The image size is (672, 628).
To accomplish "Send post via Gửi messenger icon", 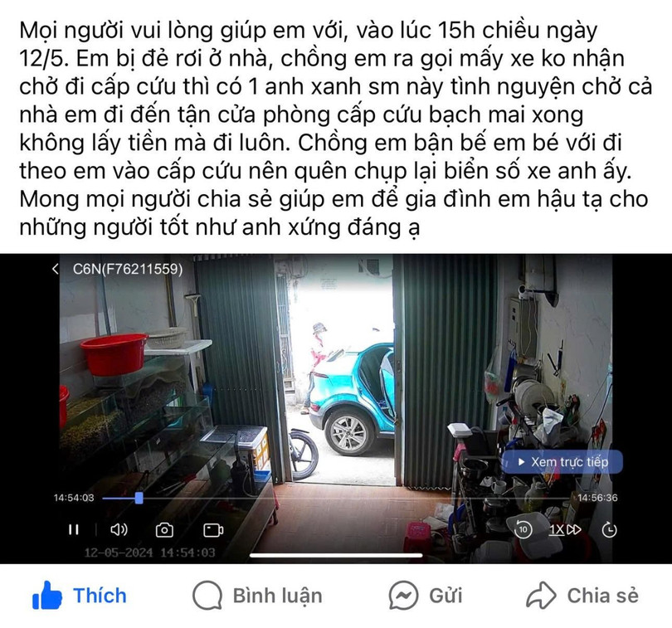I will 426,596.
